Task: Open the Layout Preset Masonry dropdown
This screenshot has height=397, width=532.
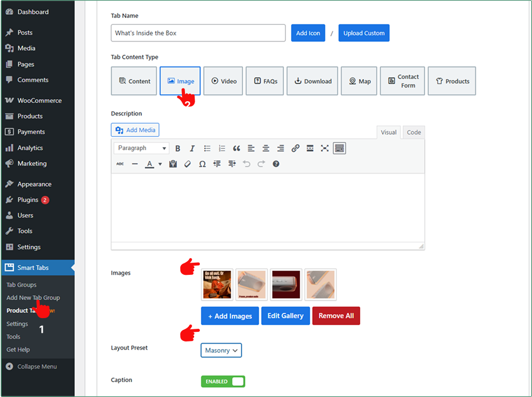Action: tap(221, 350)
